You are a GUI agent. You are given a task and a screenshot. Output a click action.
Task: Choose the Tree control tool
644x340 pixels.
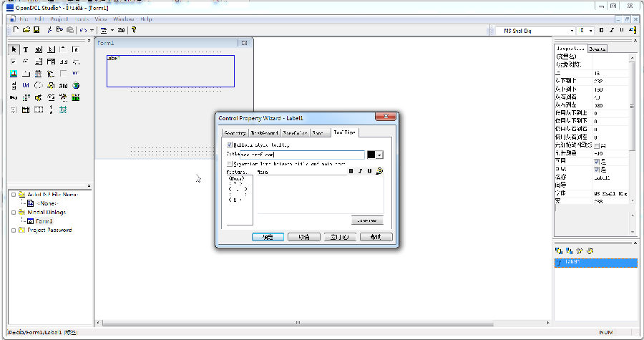point(51,74)
